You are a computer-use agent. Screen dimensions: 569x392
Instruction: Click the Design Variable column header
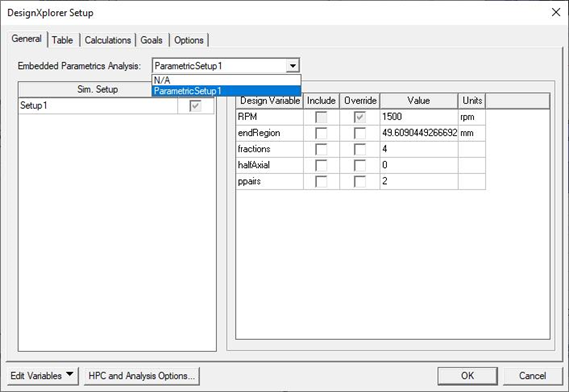tap(270, 101)
